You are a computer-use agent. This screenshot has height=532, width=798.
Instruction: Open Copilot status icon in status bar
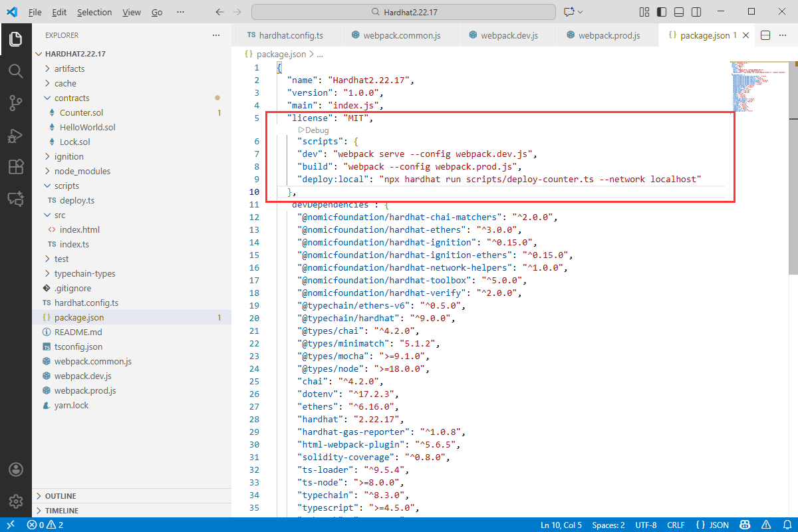click(x=744, y=525)
